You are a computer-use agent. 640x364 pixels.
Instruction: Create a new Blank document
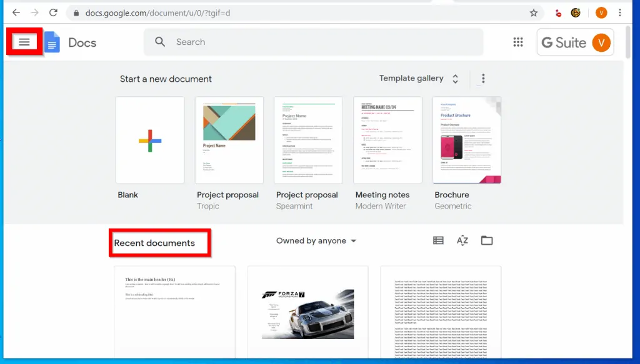pos(150,139)
